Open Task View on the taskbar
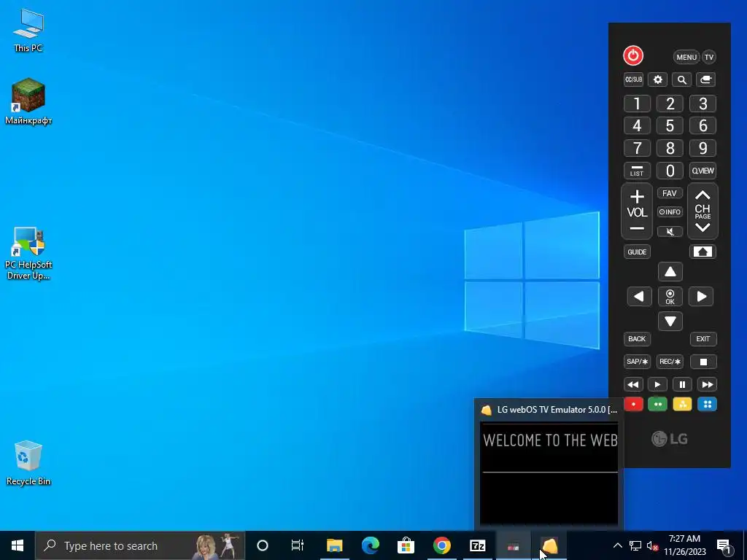The image size is (747, 560). pos(298,545)
